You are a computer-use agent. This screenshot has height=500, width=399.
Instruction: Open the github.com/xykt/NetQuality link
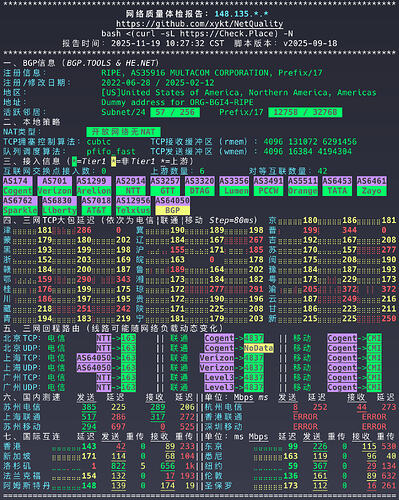click(199, 24)
